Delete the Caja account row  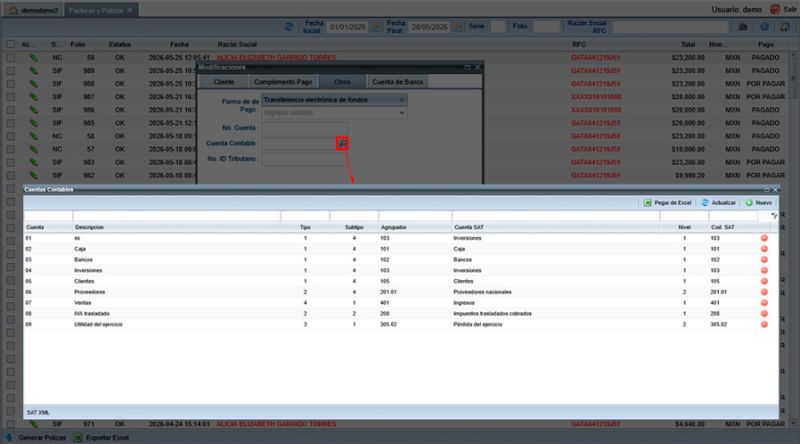[764, 249]
